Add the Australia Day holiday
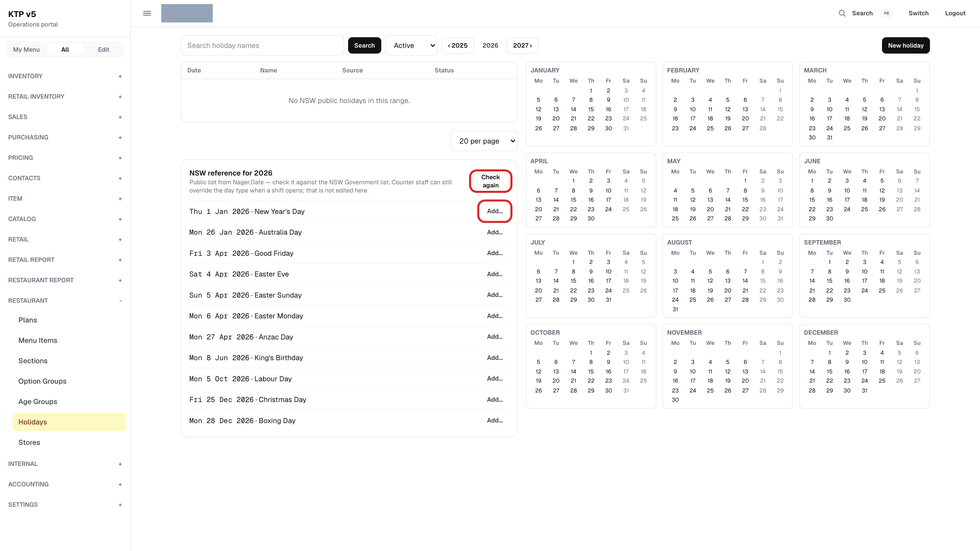 point(494,232)
